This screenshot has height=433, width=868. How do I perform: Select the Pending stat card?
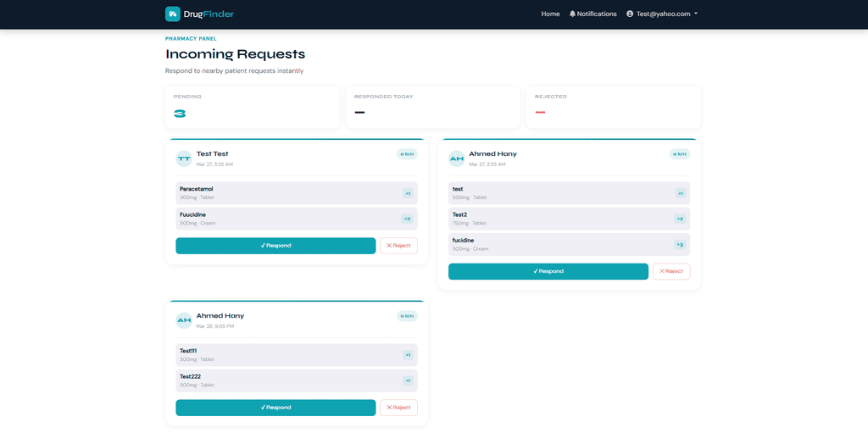tap(253, 107)
